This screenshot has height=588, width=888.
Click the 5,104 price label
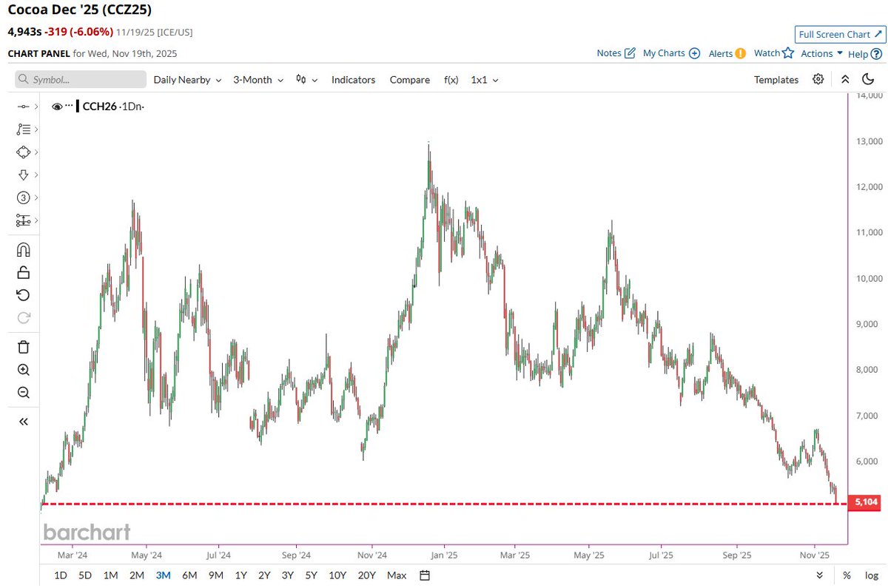click(864, 504)
